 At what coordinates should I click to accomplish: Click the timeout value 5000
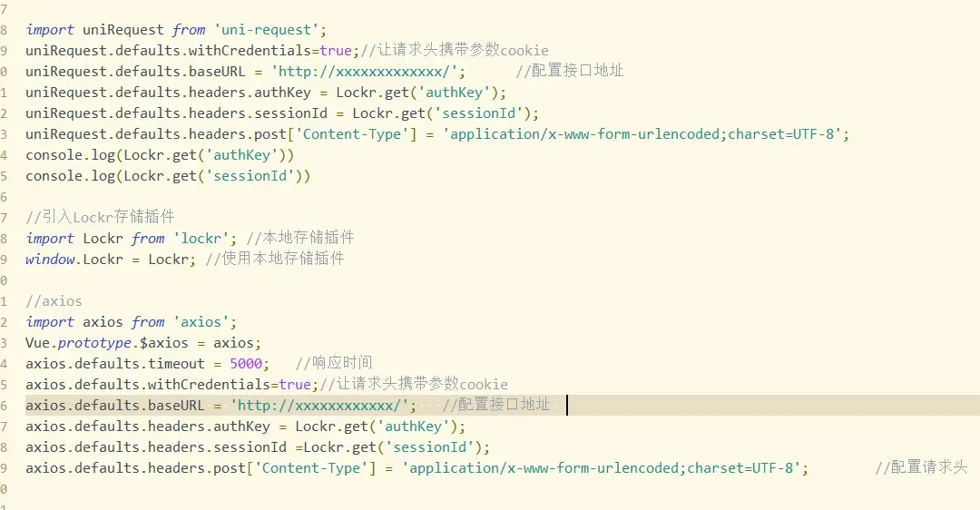[x=247, y=364]
